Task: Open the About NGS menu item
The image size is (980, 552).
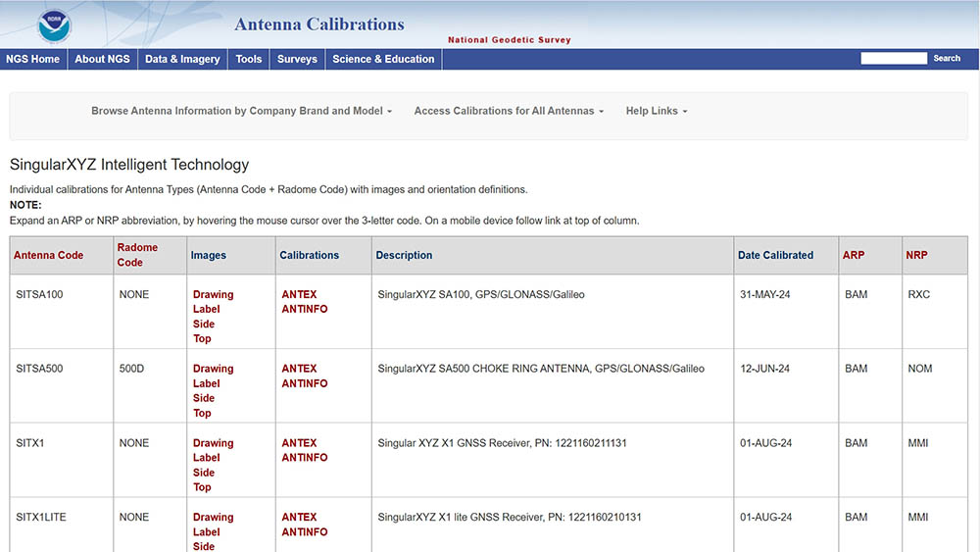Action: coord(102,59)
